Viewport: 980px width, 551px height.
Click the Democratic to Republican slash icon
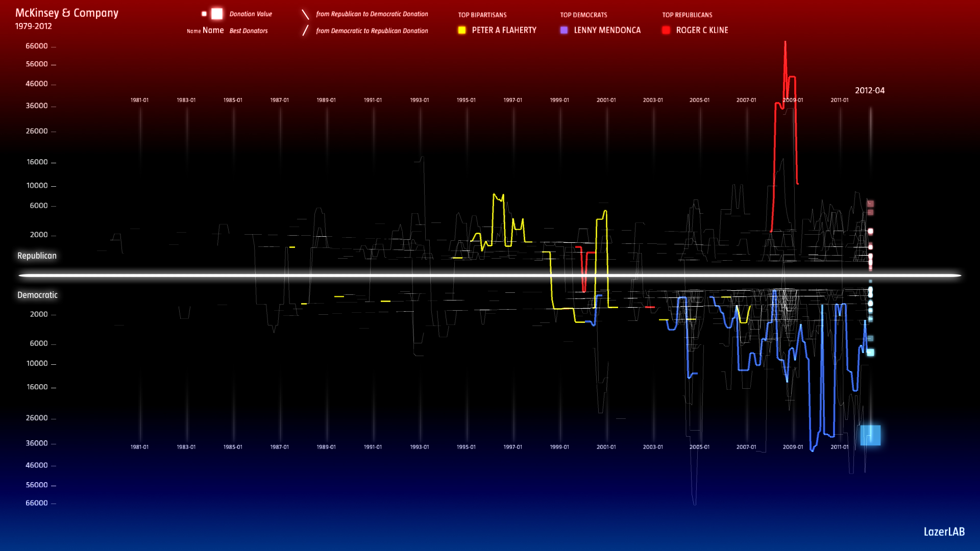pos(305,31)
